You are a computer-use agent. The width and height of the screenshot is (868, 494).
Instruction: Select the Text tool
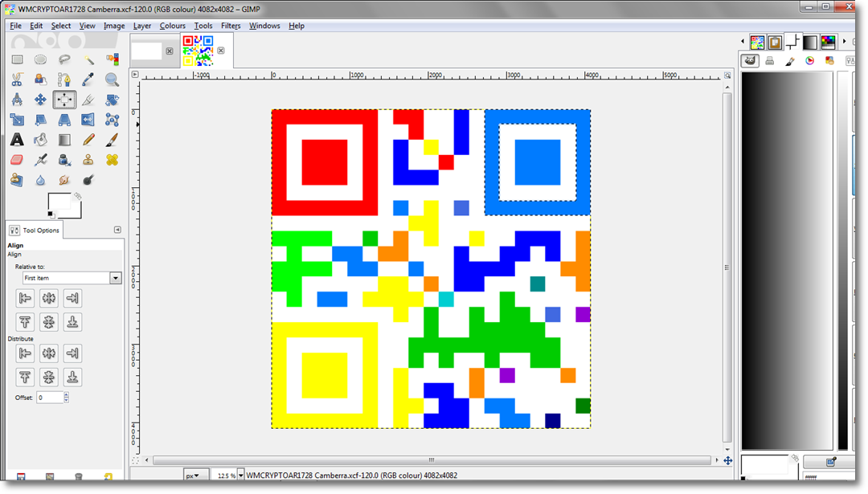[x=17, y=140]
